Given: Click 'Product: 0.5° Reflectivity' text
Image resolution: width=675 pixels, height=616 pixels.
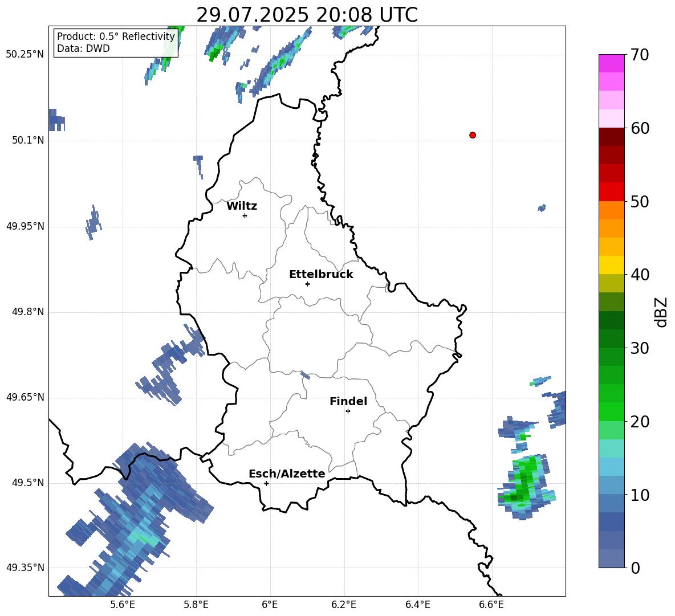Looking at the screenshot, I should 116,36.
